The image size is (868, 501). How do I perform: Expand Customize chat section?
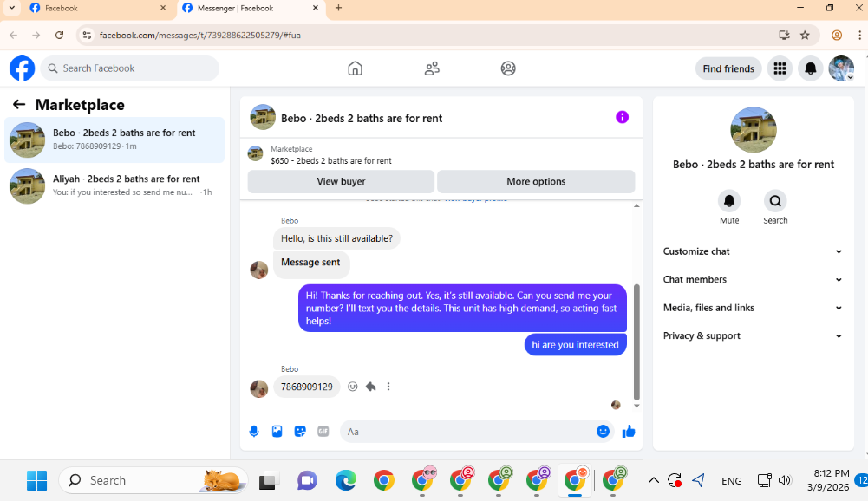click(753, 251)
